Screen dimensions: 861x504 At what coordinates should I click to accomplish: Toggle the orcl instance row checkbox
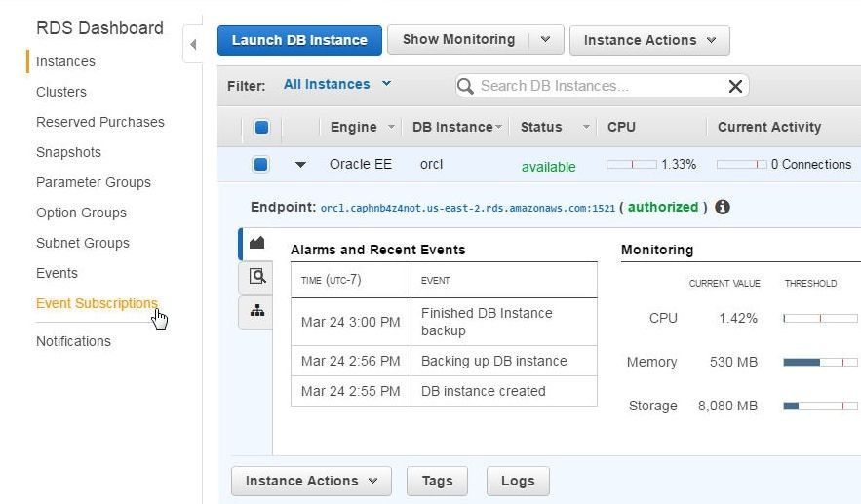tap(260, 164)
